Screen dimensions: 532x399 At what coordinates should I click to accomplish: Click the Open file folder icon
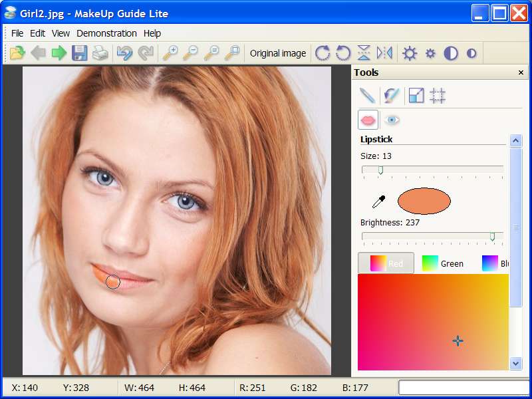click(17, 53)
